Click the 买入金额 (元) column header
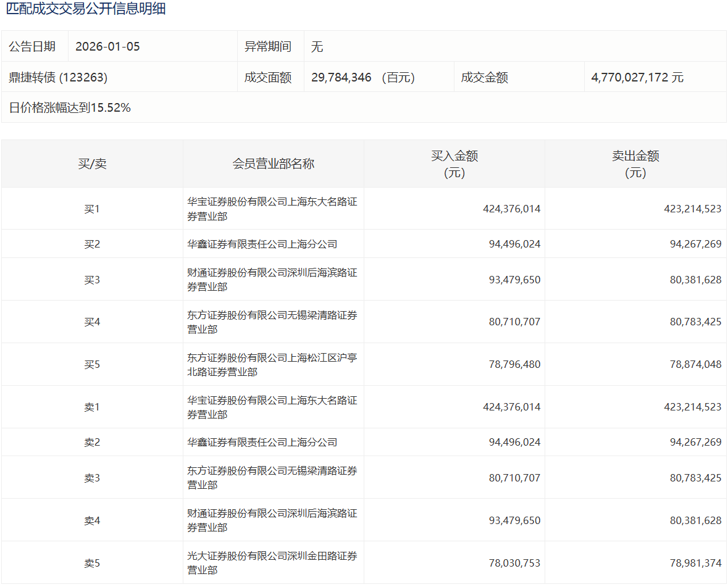728x587 pixels. click(454, 164)
